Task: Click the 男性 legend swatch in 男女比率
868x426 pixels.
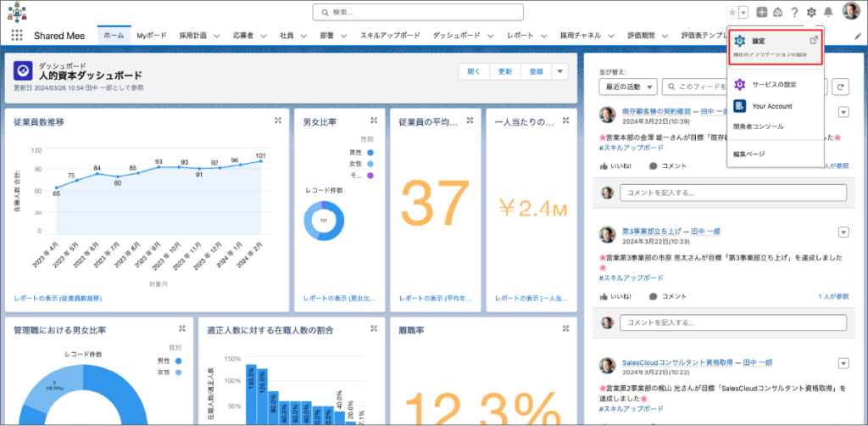Action: 370,153
